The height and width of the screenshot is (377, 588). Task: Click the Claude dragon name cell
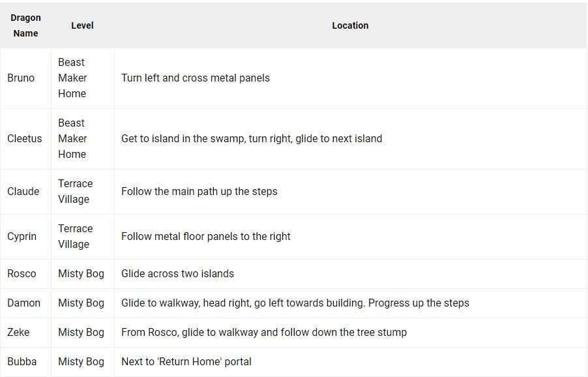point(23,191)
